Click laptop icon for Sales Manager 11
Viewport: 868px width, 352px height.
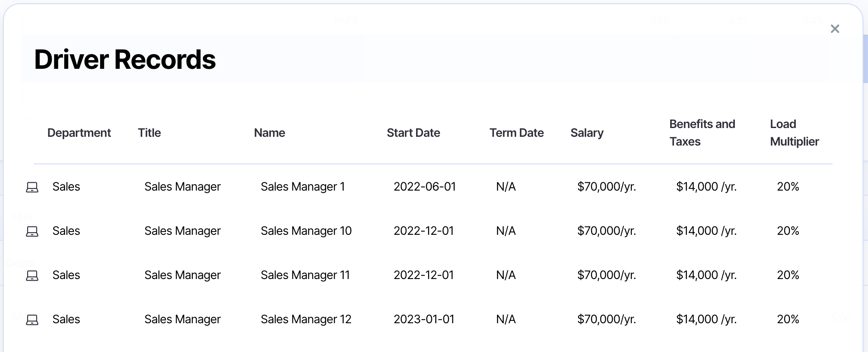click(32, 276)
